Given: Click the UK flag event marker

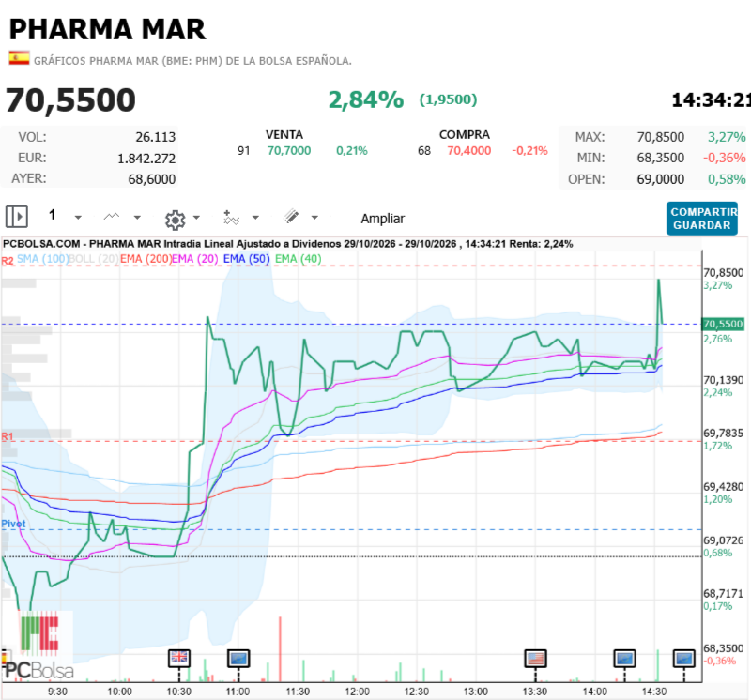Looking at the screenshot, I should [179, 658].
